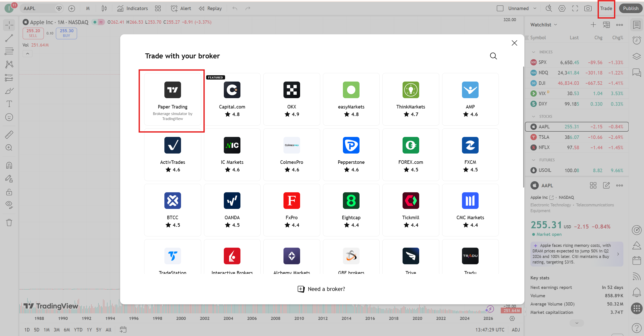Image resolution: width=644 pixels, height=336 pixels.
Task: Click the Publish button
Action: point(630,8)
